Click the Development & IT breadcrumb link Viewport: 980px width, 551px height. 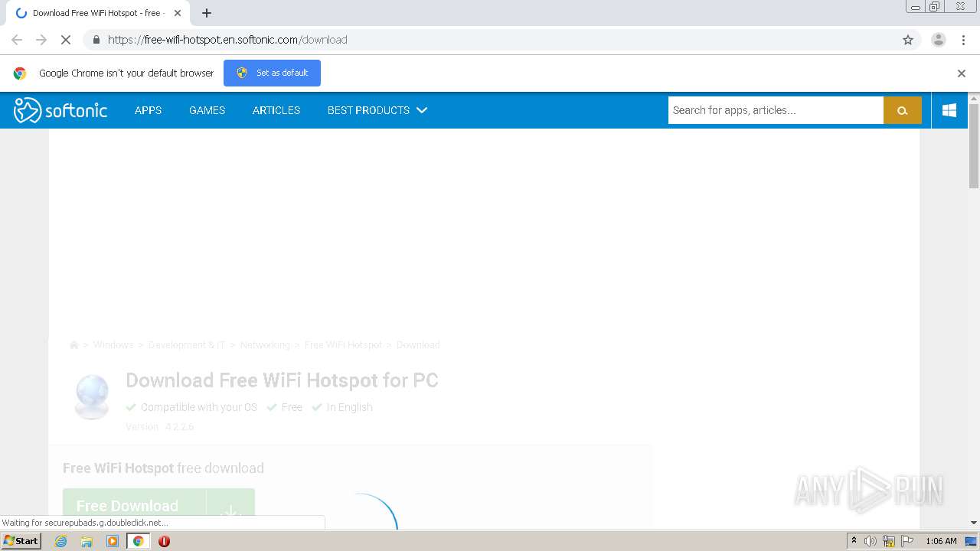pyautogui.click(x=187, y=345)
